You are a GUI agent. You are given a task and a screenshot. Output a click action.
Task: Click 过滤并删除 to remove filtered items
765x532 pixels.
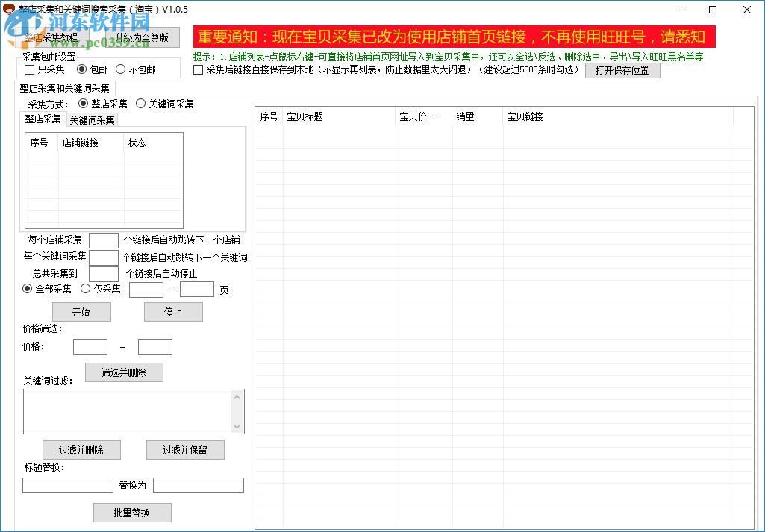pyautogui.click(x=81, y=449)
